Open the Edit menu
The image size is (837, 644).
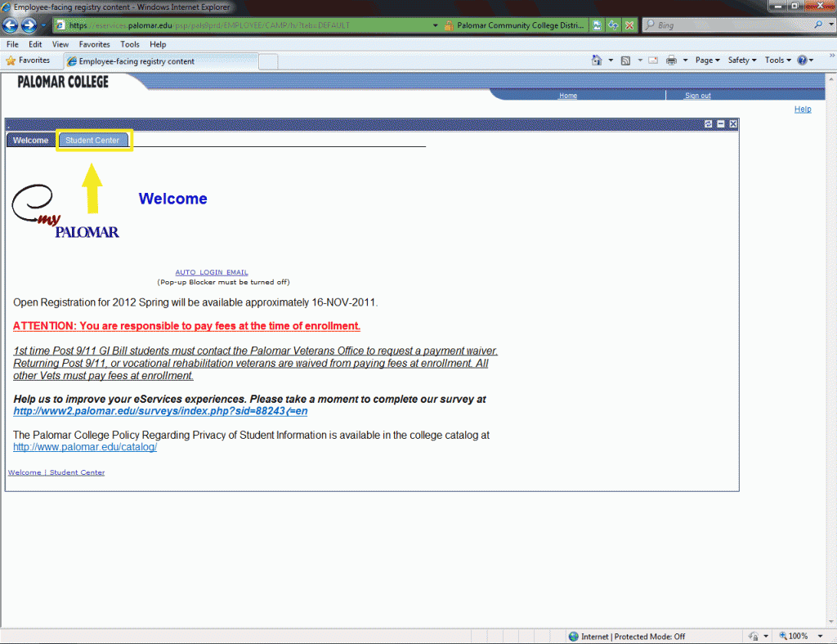35,44
